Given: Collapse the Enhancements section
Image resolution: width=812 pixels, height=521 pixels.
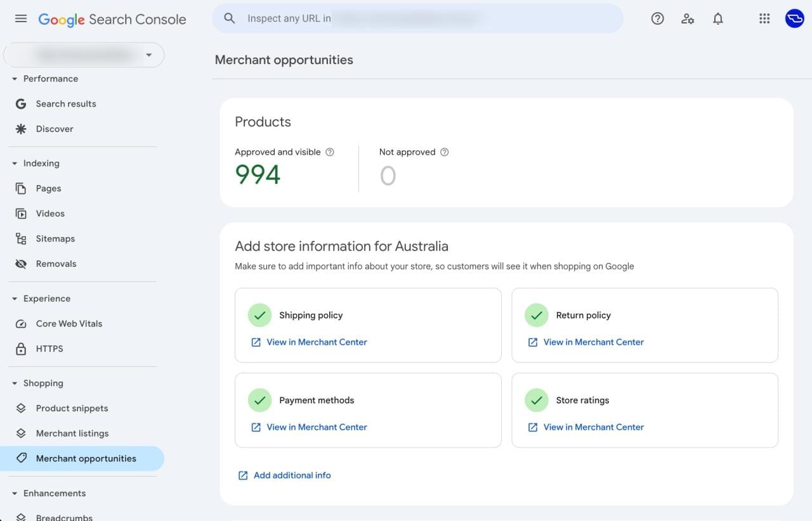Looking at the screenshot, I should 15,494.
